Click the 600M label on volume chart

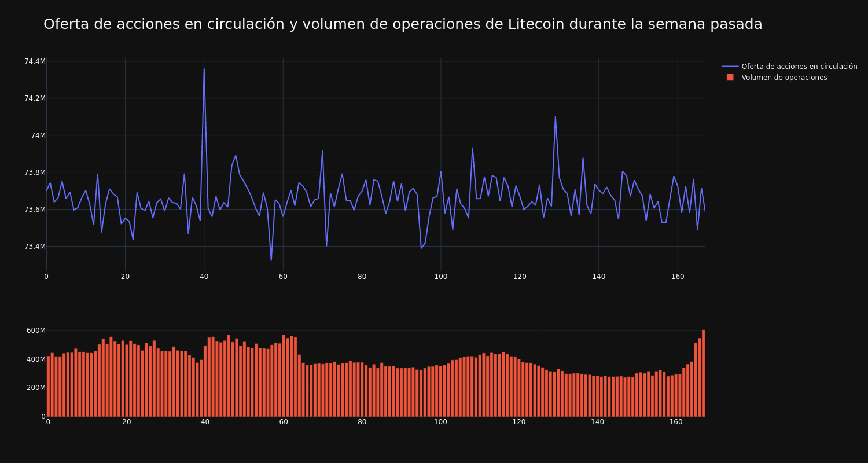click(36, 330)
